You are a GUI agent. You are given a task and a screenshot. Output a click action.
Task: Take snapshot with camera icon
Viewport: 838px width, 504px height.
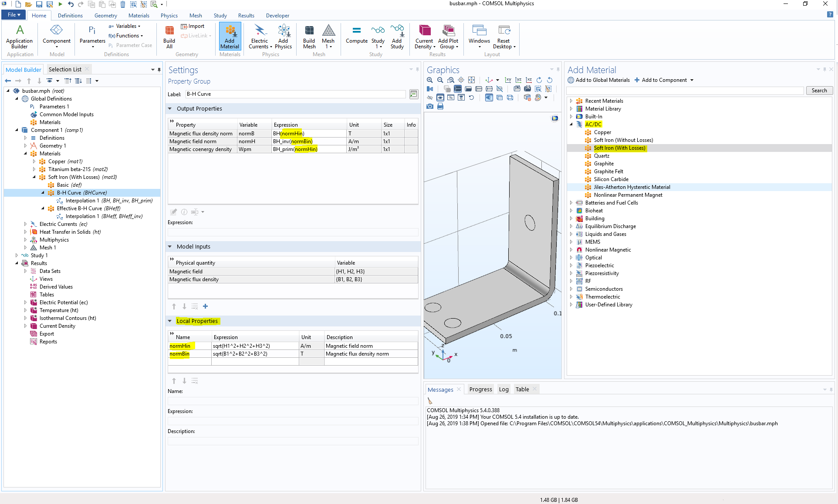(430, 106)
